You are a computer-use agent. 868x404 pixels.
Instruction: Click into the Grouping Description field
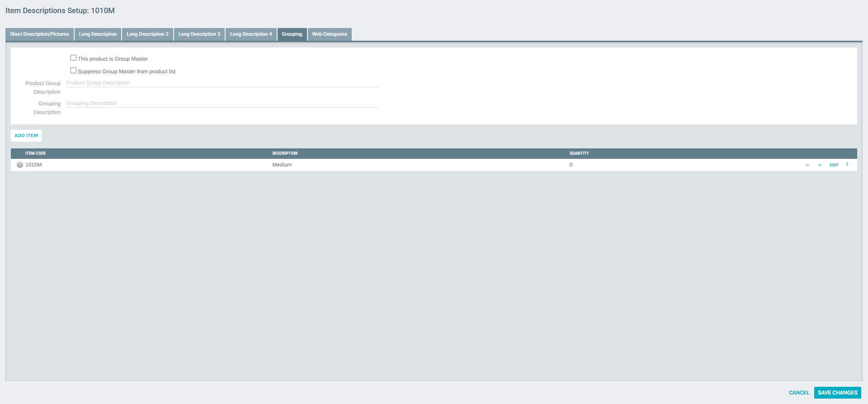click(222, 103)
